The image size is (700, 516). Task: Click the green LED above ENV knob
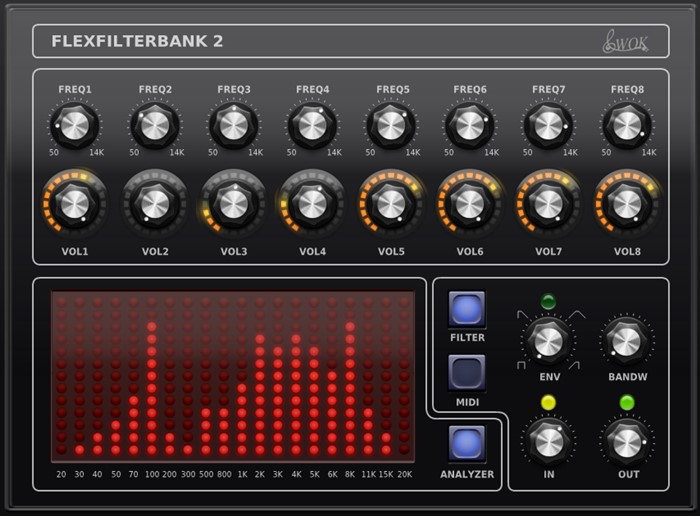[547, 301]
